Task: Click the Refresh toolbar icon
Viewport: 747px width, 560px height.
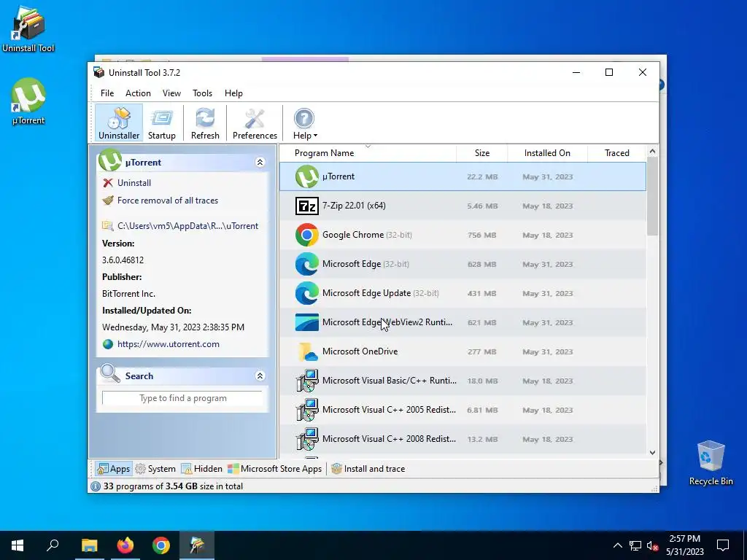Action: click(205, 123)
